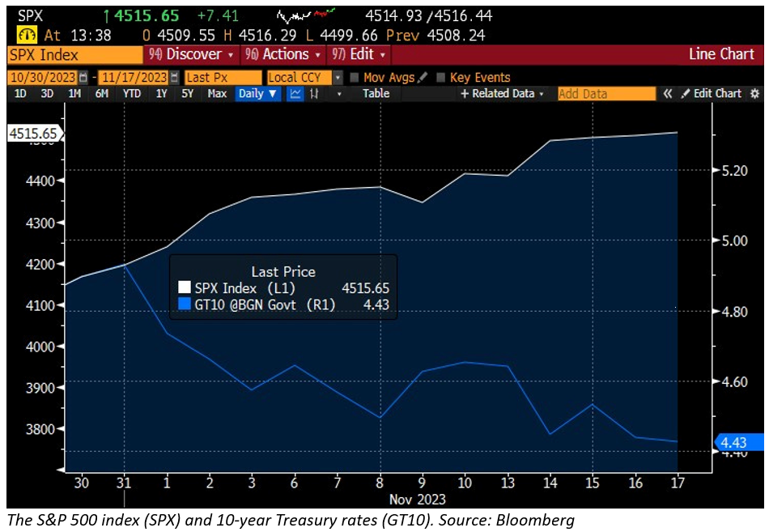The width and height of the screenshot is (769, 532).
Task: Open the start date calendar picker icon
Action: (83, 78)
